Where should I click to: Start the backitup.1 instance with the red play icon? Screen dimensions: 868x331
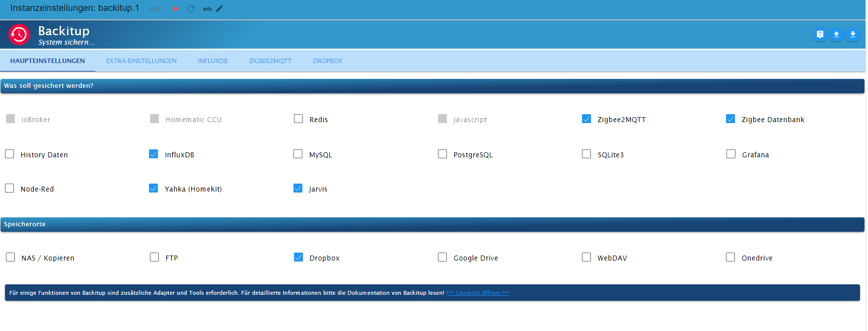click(x=176, y=9)
